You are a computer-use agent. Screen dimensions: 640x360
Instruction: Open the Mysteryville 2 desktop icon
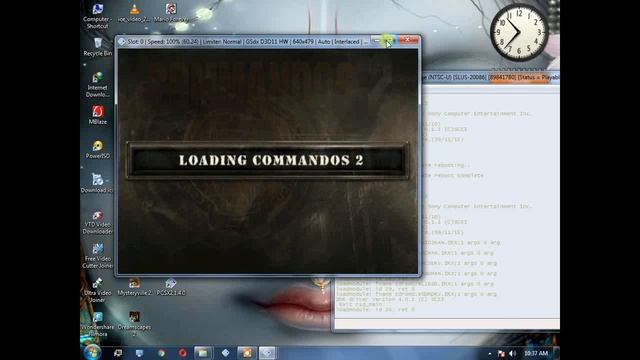pyautogui.click(x=134, y=287)
